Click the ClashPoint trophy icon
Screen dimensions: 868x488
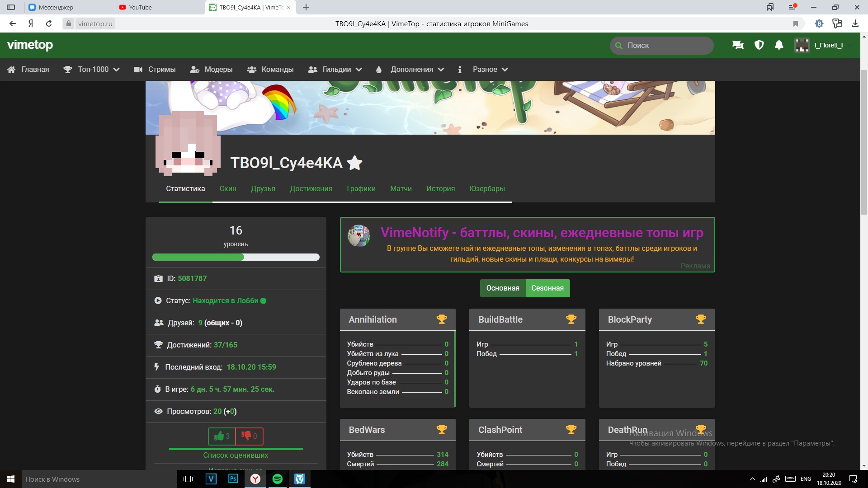571,429
